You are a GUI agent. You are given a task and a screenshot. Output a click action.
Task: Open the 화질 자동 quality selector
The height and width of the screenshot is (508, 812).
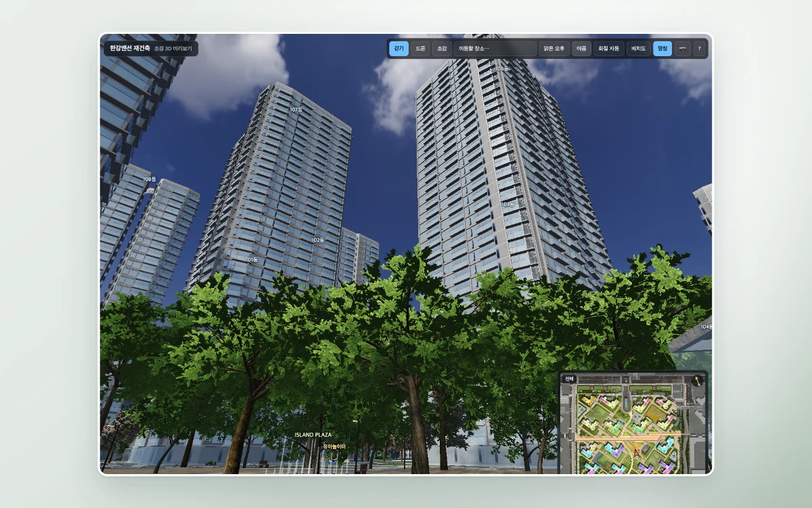click(609, 49)
